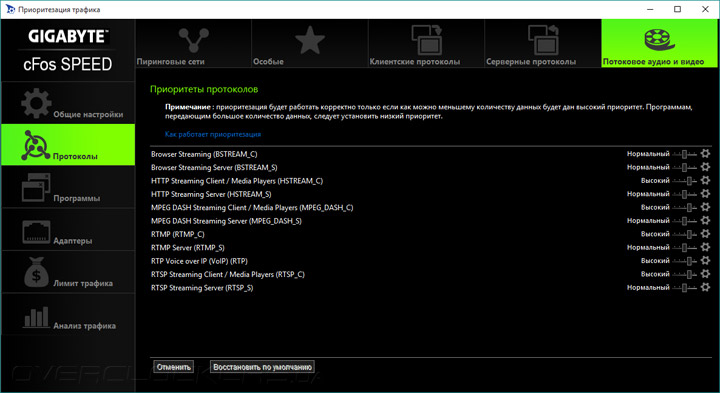Select the Протоколы network icon in sidebar
Viewport: 720px width, 393px height.
tap(35, 145)
